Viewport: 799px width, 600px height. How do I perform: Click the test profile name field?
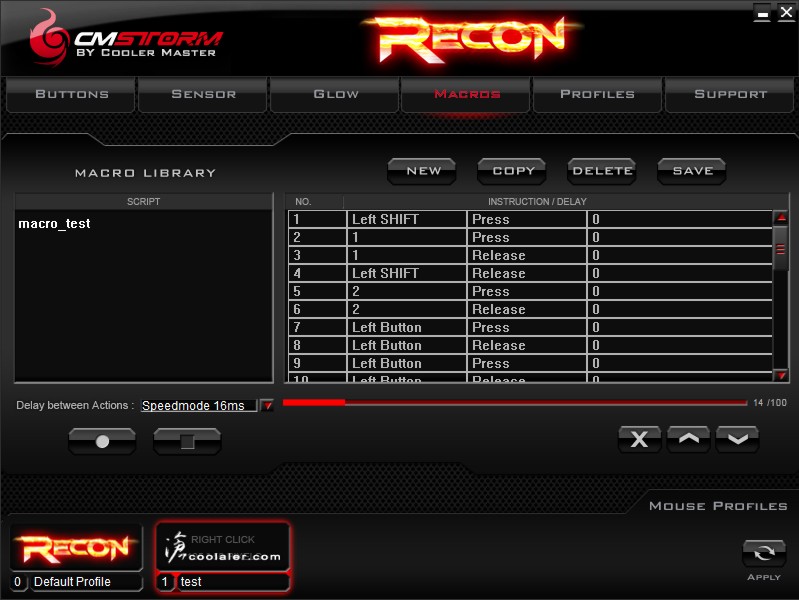click(233, 582)
